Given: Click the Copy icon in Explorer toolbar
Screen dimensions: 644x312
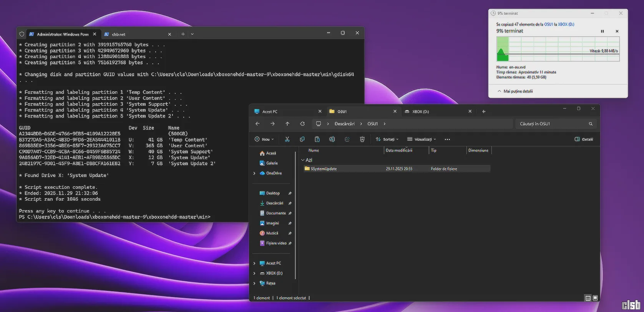Looking at the screenshot, I should 302,139.
